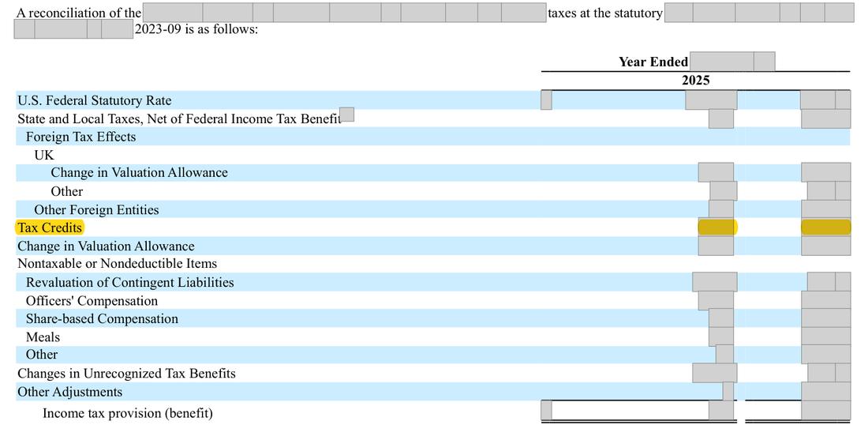Click first highlighted value cell in Tax Credits row
This screenshot has width=868, height=425.
[717, 228]
